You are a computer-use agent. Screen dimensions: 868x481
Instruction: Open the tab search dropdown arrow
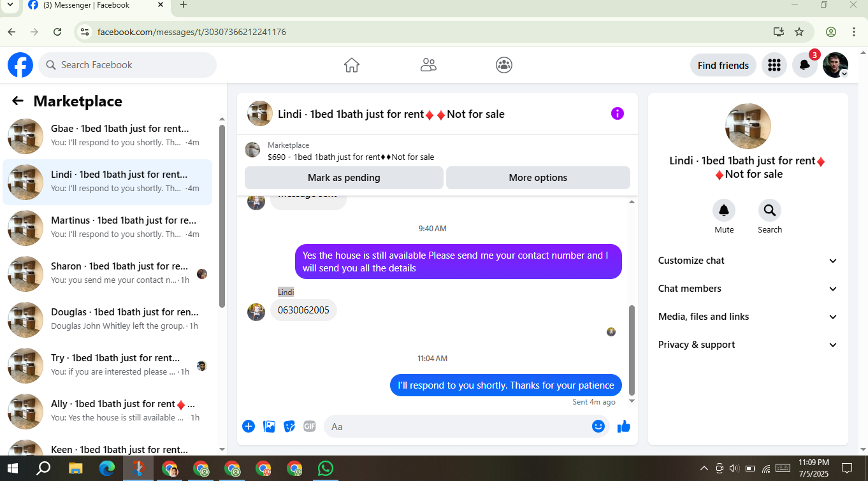pos(10,5)
